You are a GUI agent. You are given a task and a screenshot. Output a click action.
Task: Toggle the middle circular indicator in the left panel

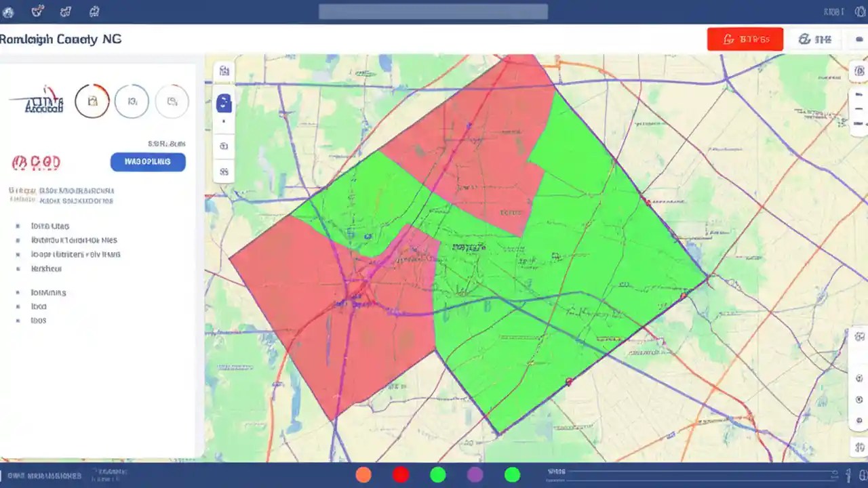coord(132,101)
